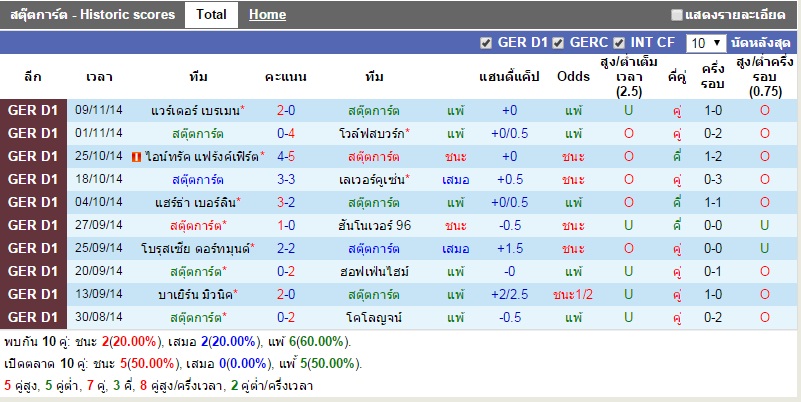Screen dimensions: 801x402
Task: Open the โบรุสเซีย ดอร์ทมุนด์ team link
Action: [194, 248]
